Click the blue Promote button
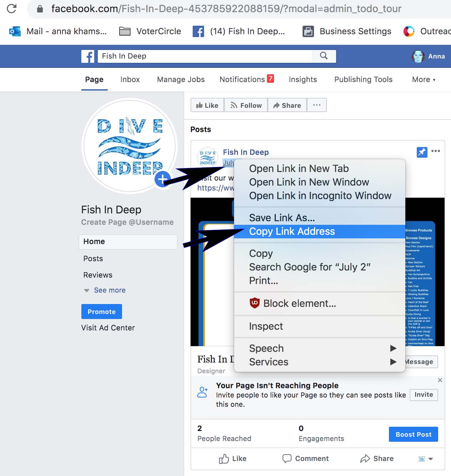The height and width of the screenshot is (476, 451). tap(102, 312)
